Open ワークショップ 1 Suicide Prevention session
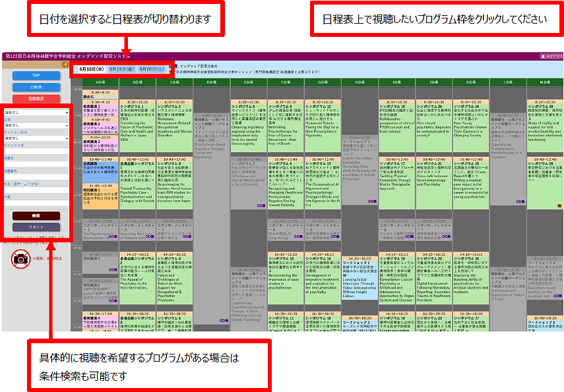 tap(360, 170)
